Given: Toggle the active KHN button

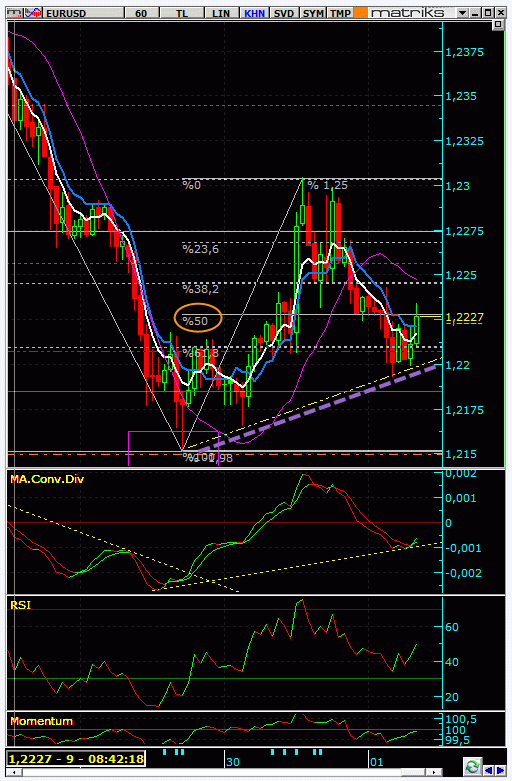Looking at the screenshot, I should pyautogui.click(x=254, y=13).
